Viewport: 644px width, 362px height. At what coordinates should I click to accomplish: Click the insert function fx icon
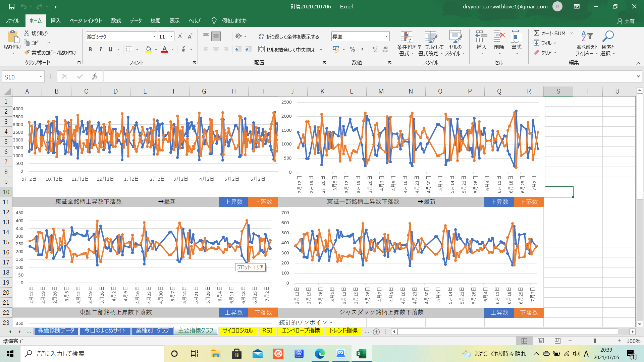click(x=95, y=77)
